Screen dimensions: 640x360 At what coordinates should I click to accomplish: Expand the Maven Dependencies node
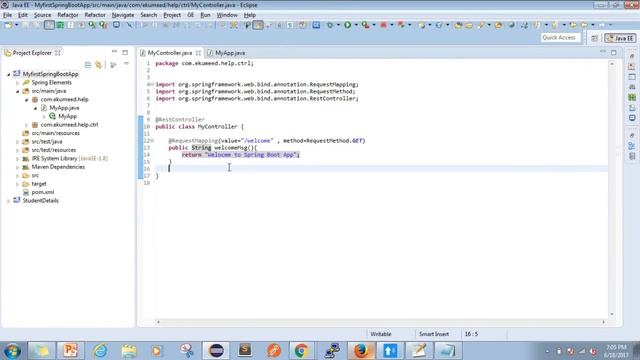18,167
